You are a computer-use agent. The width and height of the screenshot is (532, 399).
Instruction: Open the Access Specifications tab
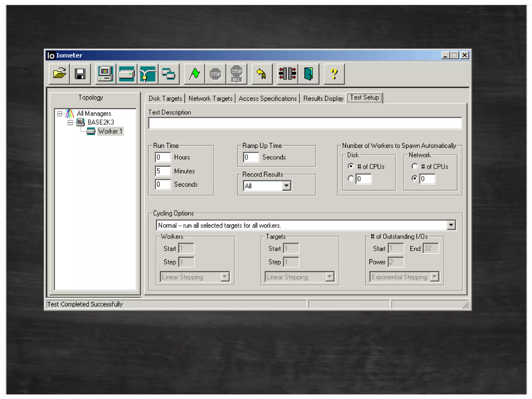click(x=268, y=98)
